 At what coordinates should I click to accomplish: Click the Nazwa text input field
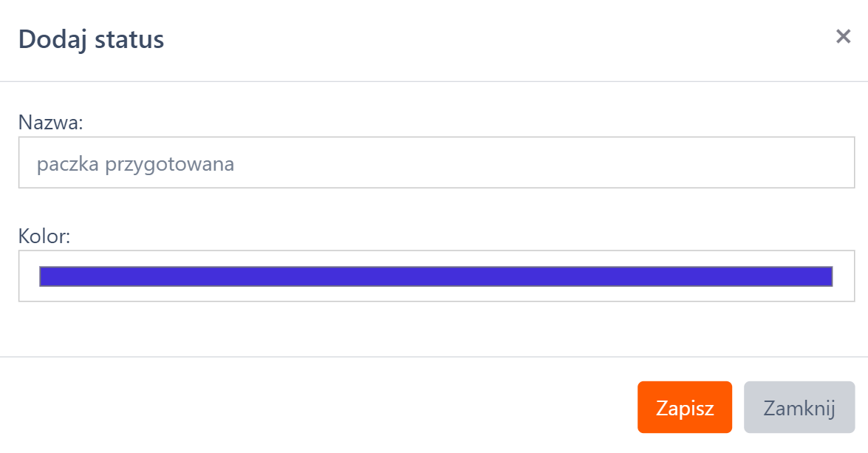(x=436, y=163)
